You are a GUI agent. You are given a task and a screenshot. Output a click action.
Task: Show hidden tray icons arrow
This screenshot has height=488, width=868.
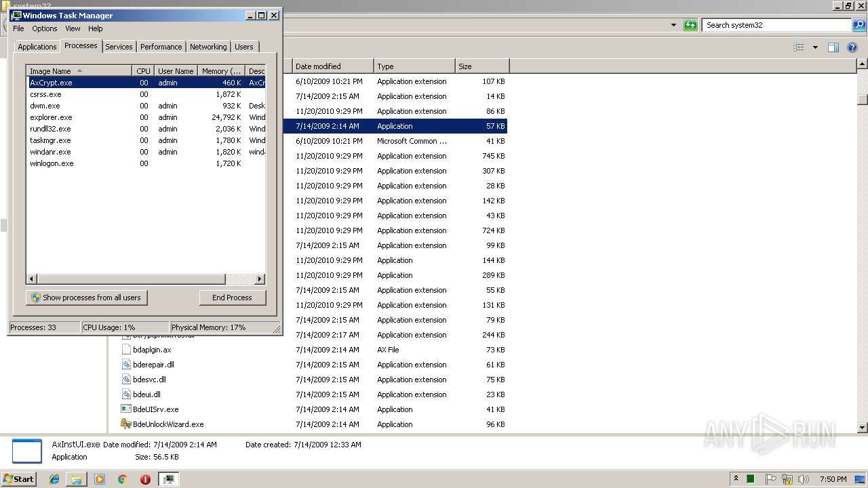coord(736,479)
